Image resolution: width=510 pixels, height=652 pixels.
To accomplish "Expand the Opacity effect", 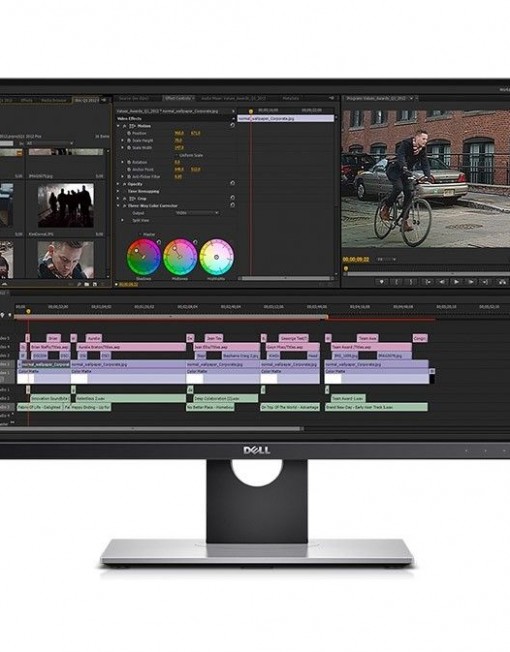I will [x=118, y=184].
